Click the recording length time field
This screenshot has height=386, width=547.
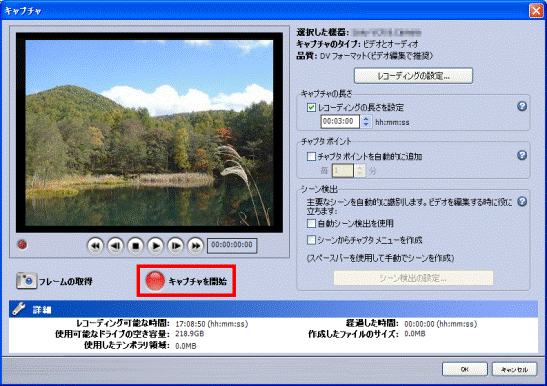point(340,121)
